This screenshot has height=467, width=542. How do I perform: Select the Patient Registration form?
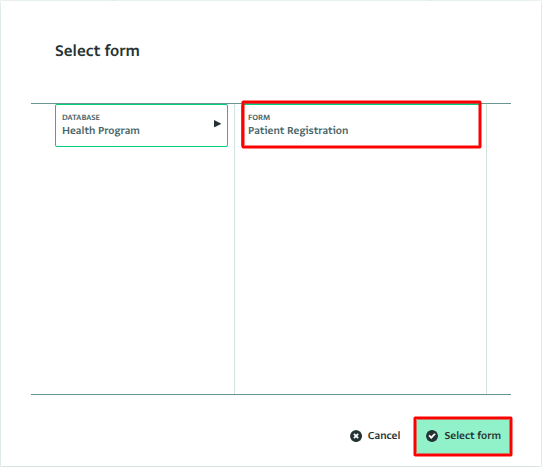(361, 125)
